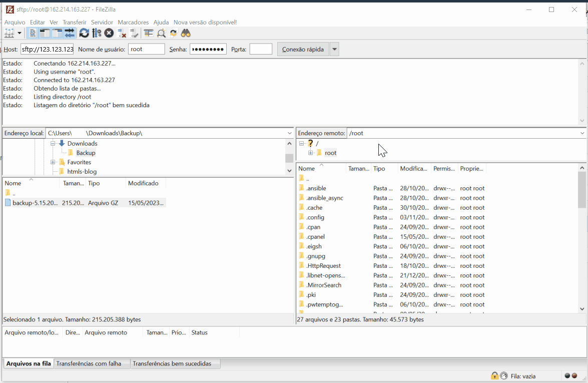Open the Servidor menu
588x383 pixels.
coord(102,22)
